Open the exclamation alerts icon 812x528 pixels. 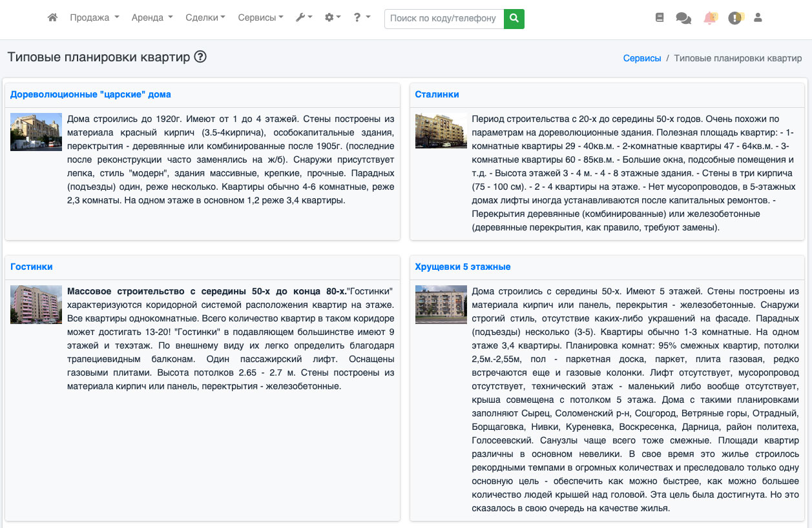coord(735,18)
